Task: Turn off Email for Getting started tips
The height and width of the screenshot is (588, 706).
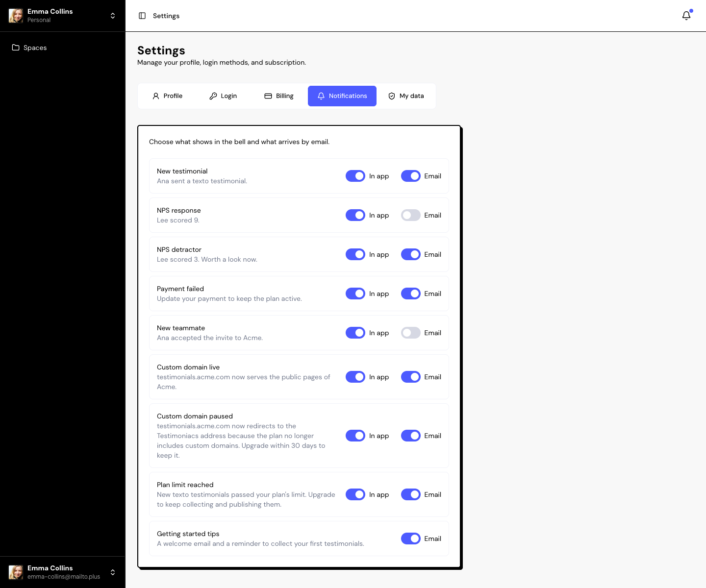Action: tap(411, 539)
